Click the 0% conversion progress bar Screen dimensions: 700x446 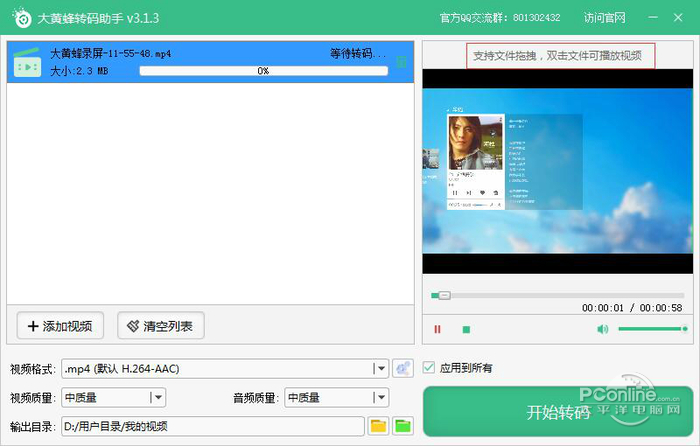(263, 71)
